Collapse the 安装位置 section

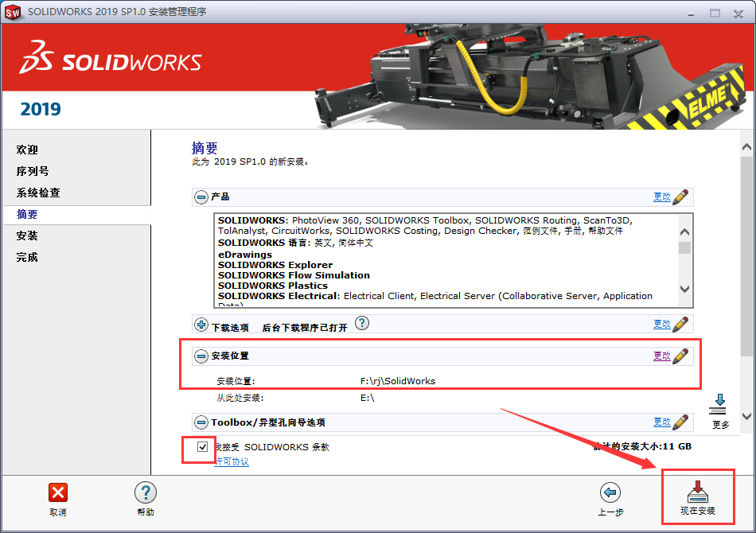click(x=201, y=356)
